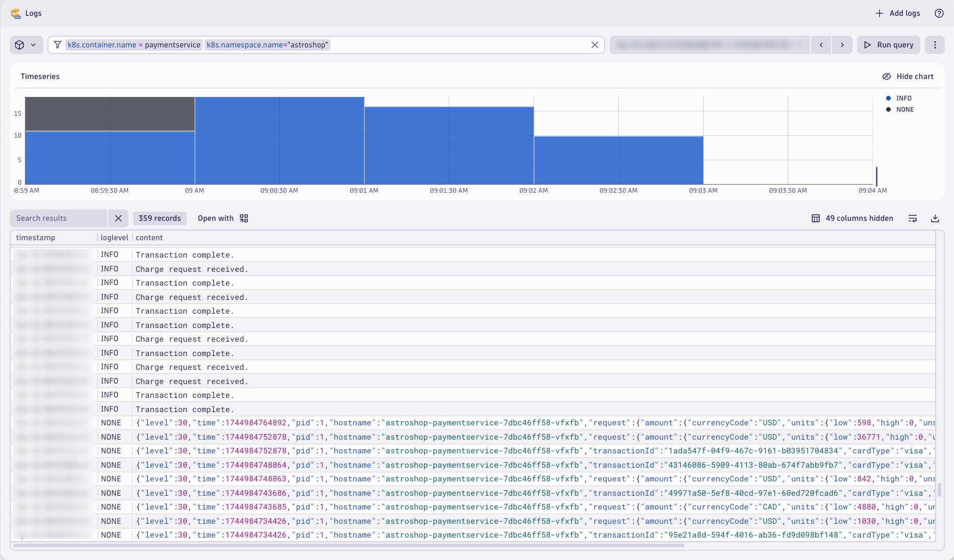Click the table horizontal scrollbar
The height and width of the screenshot is (560, 954).
(348, 545)
